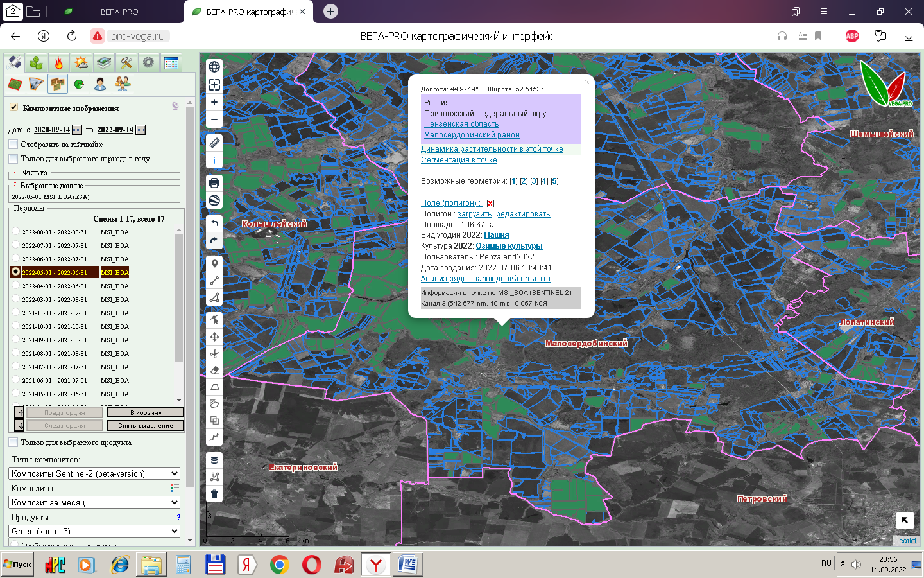Open Динамика растительности в этой точке link
Screen dimensions: 924x578
coord(492,149)
